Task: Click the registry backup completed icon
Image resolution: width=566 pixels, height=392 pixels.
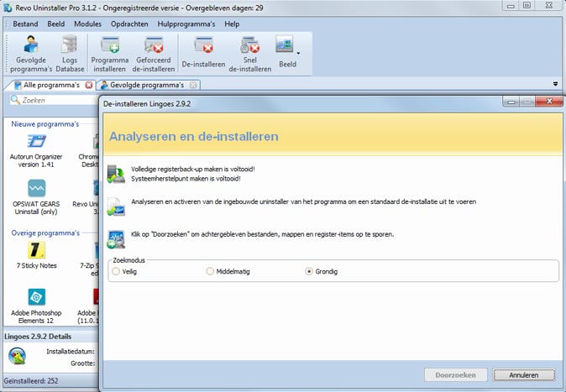Action: 116,174
